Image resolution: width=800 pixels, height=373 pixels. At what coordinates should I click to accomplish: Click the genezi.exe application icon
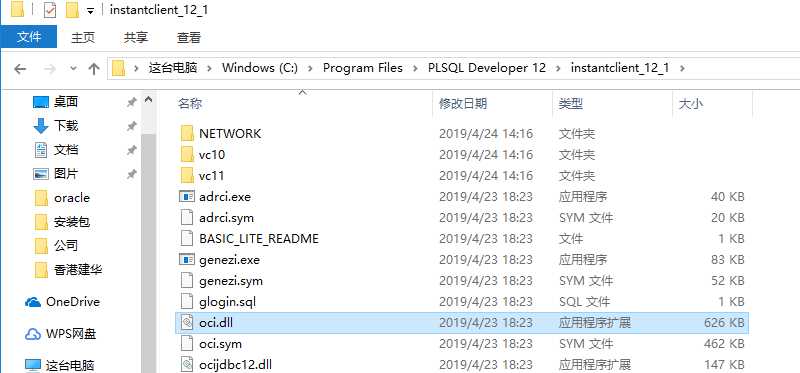click(187, 260)
